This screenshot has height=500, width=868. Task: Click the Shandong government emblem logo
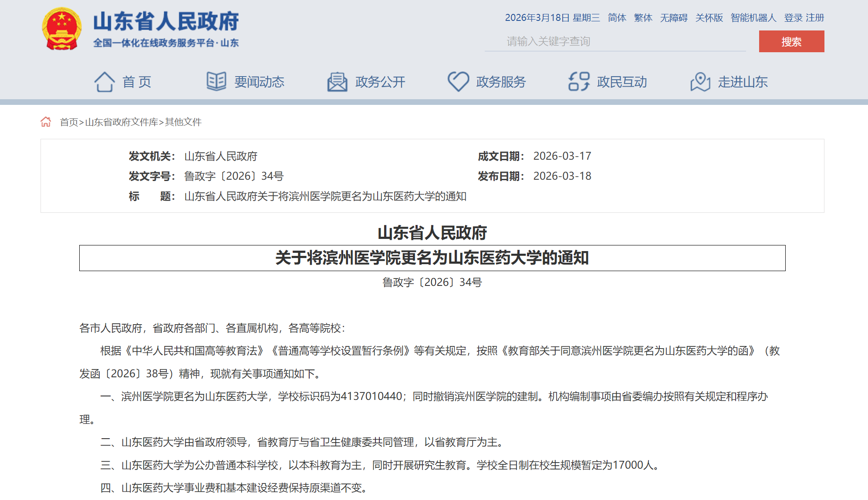coord(62,29)
